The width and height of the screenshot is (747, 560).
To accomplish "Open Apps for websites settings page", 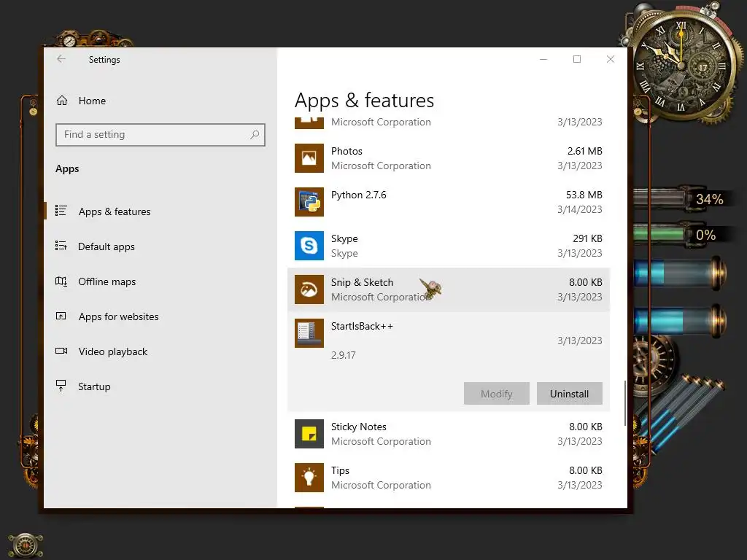I will [x=119, y=316].
